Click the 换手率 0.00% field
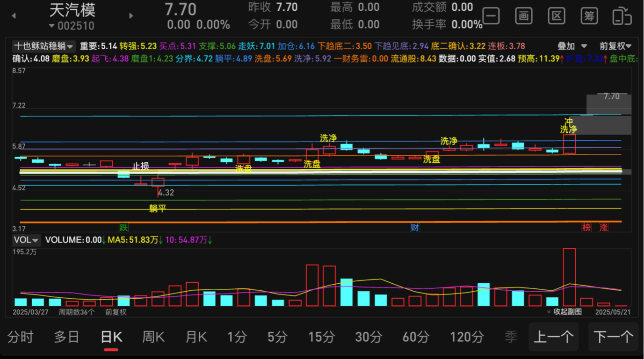Image resolution: width=644 pixels, height=359 pixels. click(447, 24)
